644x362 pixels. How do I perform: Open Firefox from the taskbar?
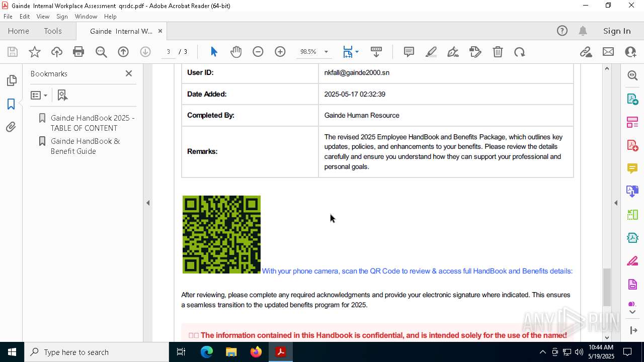[256, 352]
